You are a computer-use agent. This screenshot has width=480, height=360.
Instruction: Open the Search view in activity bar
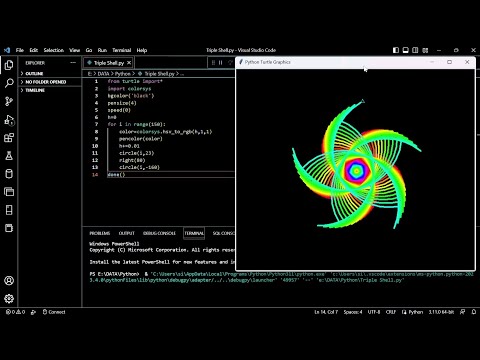tap(9, 83)
